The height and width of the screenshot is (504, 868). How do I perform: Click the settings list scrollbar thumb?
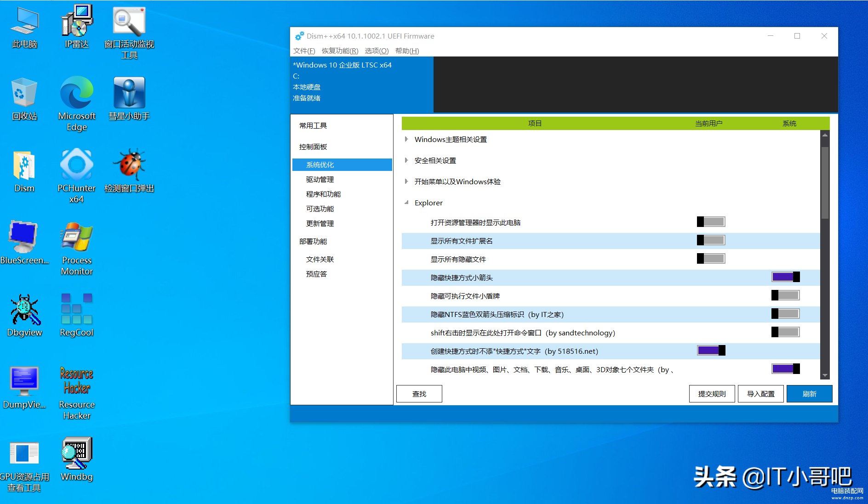825,183
